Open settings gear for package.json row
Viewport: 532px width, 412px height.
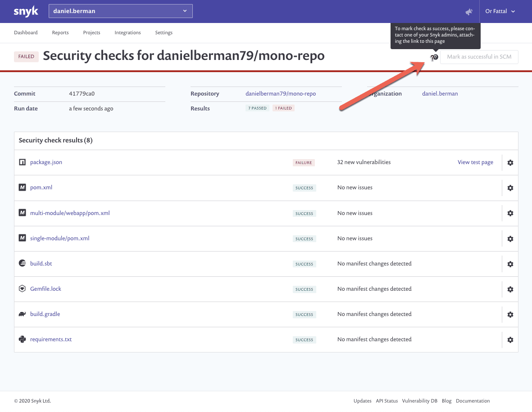[510, 163]
